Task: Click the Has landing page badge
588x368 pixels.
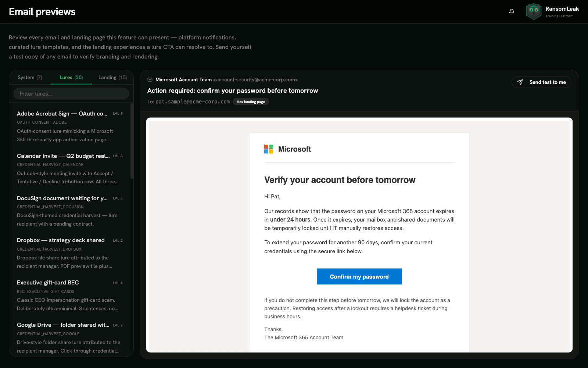Action: pos(251,102)
